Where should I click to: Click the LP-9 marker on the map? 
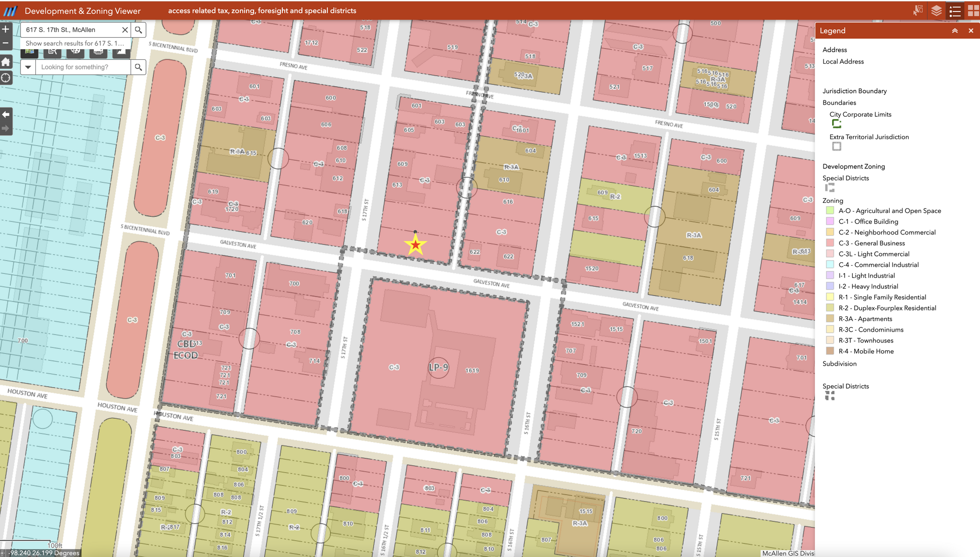(x=438, y=368)
